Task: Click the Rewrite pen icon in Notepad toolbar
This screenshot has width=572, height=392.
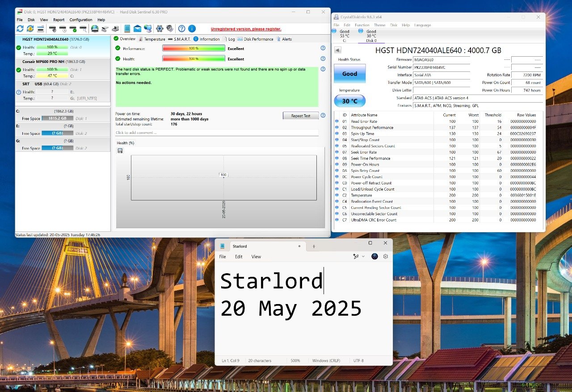Action: click(x=356, y=256)
